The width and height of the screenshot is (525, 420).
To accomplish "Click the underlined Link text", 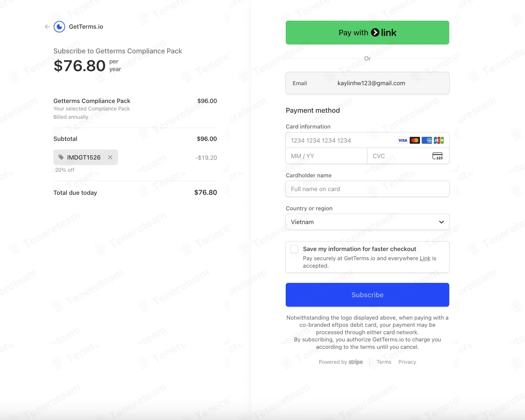I will (x=425, y=258).
